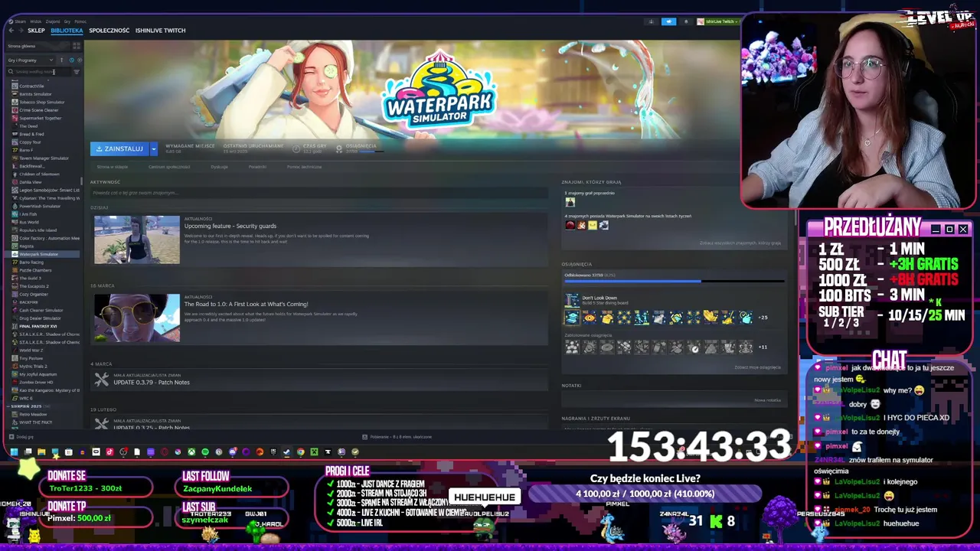Open Minecraft creeper icon in taskbar

(x=314, y=452)
